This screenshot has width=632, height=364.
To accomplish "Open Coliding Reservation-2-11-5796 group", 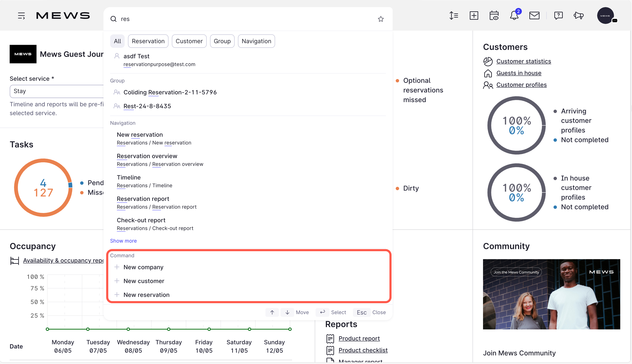I will pos(248,92).
